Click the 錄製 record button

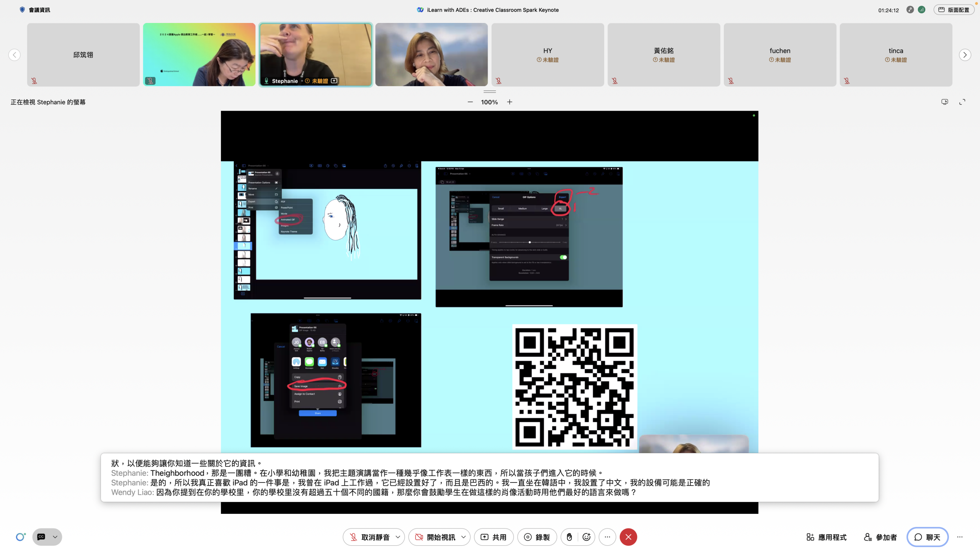coord(537,537)
